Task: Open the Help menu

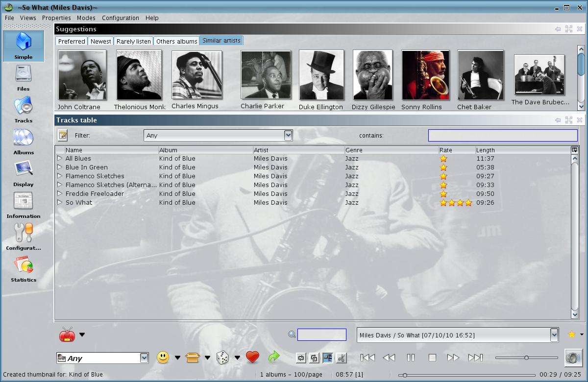Action: pos(152,18)
